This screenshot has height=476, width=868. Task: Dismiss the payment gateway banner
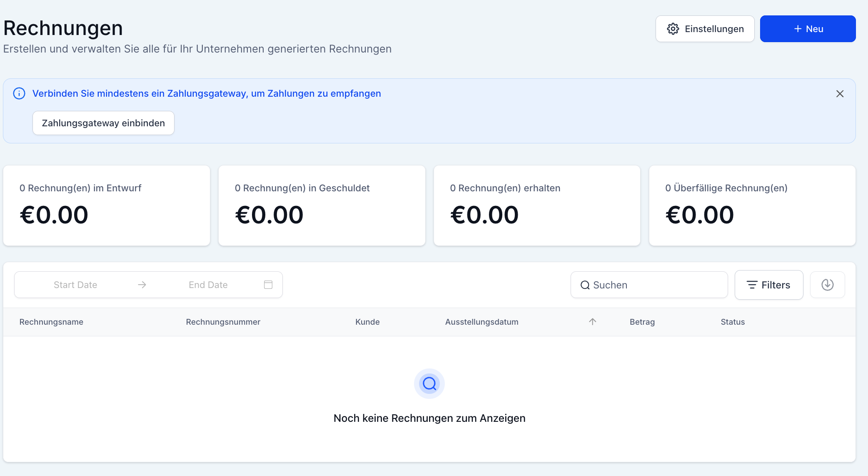[x=840, y=94]
